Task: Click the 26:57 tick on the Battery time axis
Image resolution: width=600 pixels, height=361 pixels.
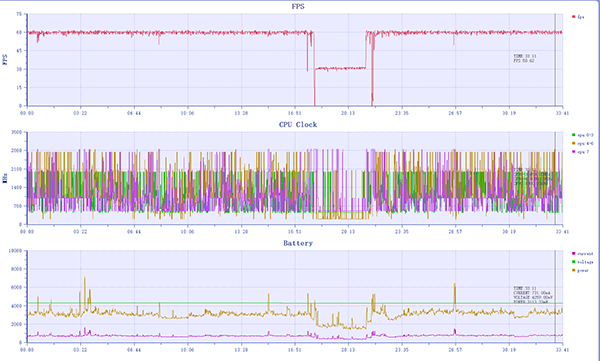Action: click(455, 350)
